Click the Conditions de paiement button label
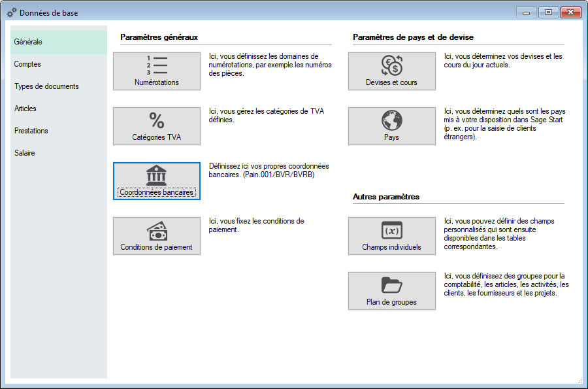Screen dimensions: 588x389 pos(156,247)
